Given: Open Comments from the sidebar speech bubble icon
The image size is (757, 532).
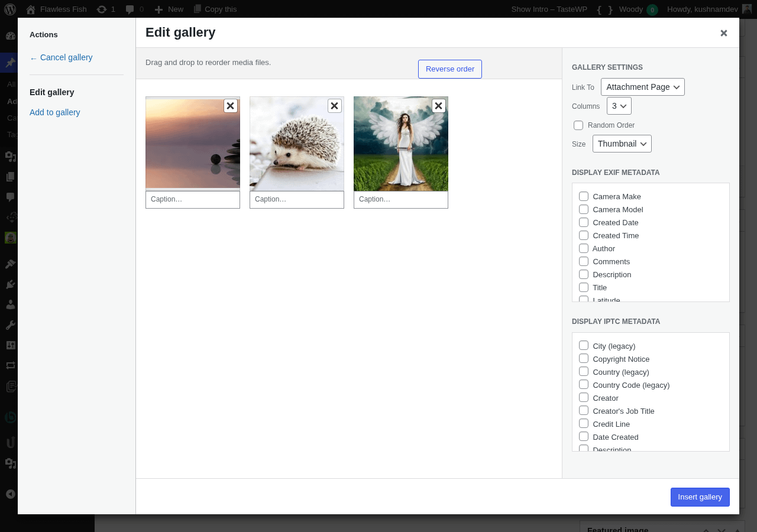Looking at the screenshot, I should point(10,197).
